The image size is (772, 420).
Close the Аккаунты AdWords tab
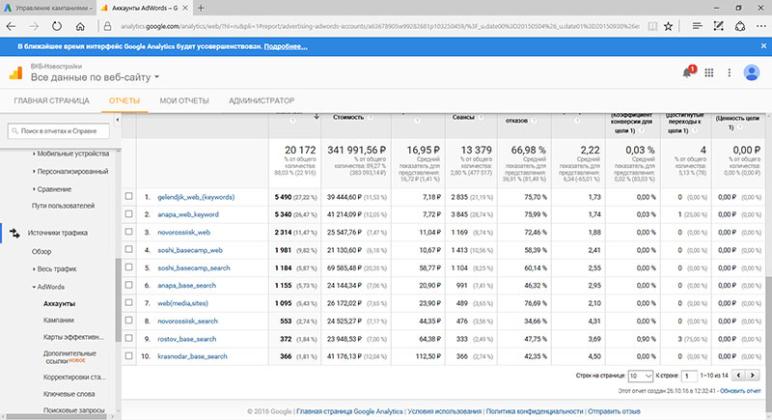[185, 8]
